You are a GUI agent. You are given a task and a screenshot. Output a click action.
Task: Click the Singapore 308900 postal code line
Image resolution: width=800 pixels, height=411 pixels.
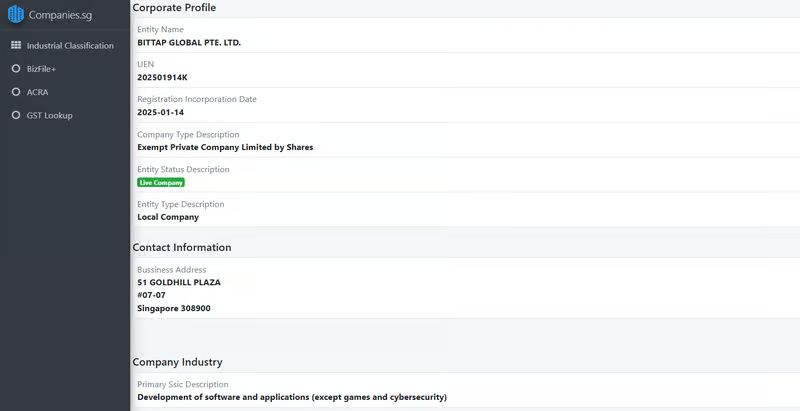pos(174,308)
